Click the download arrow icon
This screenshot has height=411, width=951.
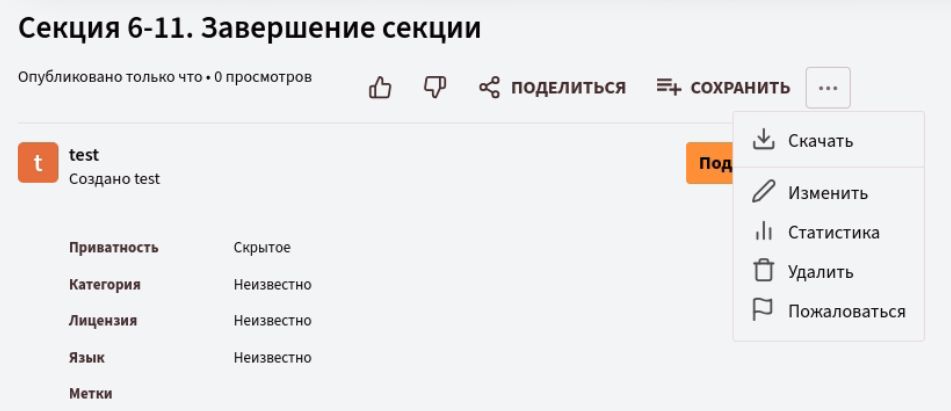764,139
